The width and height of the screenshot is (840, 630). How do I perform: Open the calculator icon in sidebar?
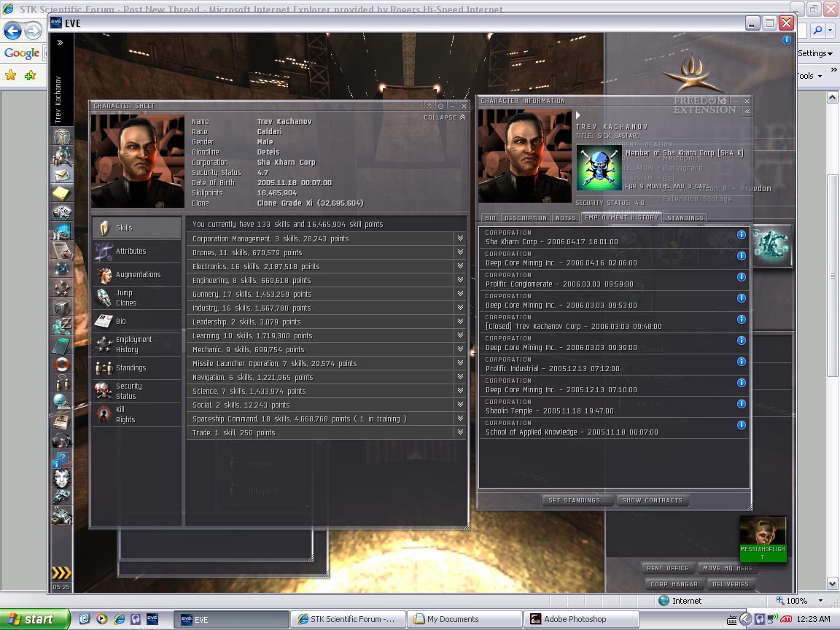click(62, 346)
